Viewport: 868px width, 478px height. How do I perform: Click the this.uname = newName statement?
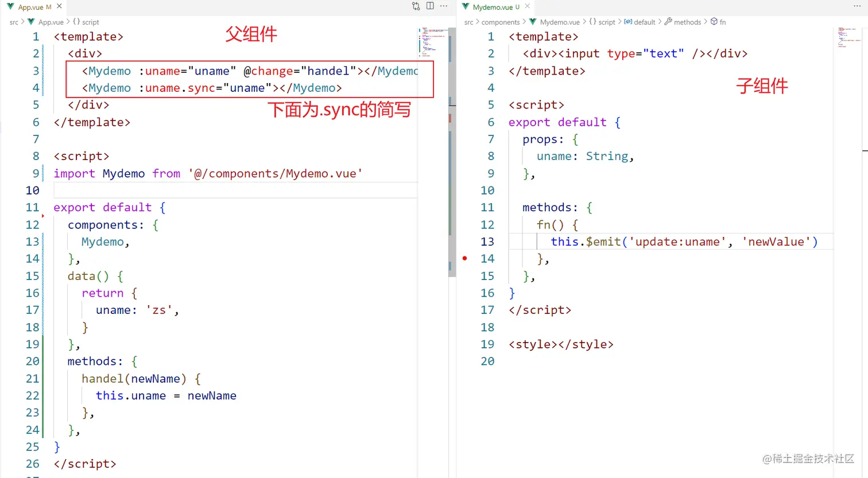(166, 395)
